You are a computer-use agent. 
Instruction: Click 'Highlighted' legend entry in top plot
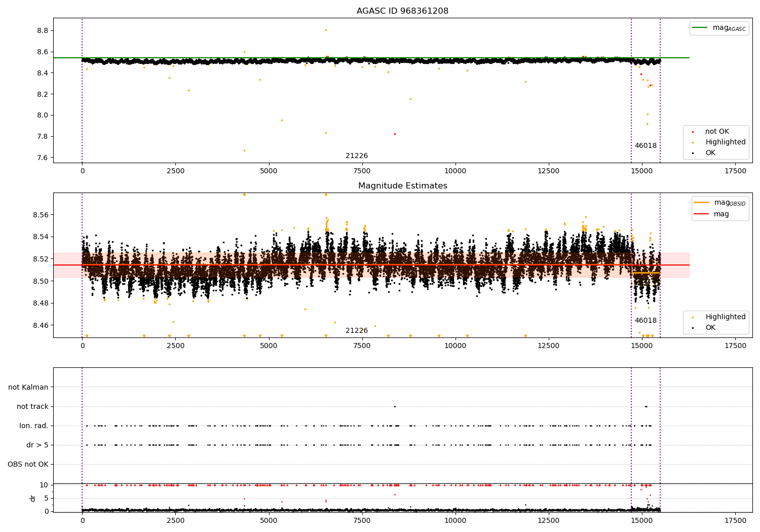point(718,142)
